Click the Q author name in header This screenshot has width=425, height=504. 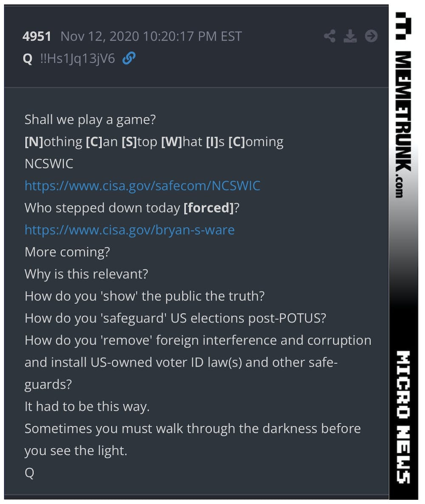(28, 59)
